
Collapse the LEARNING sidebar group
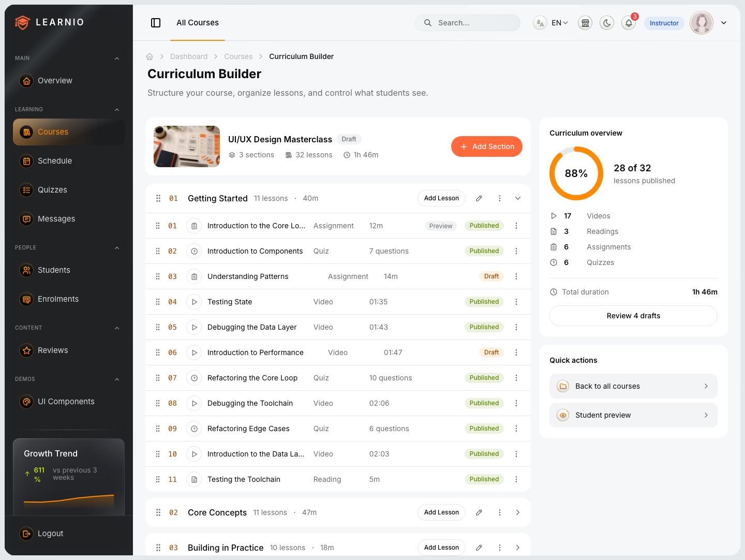pyautogui.click(x=117, y=110)
